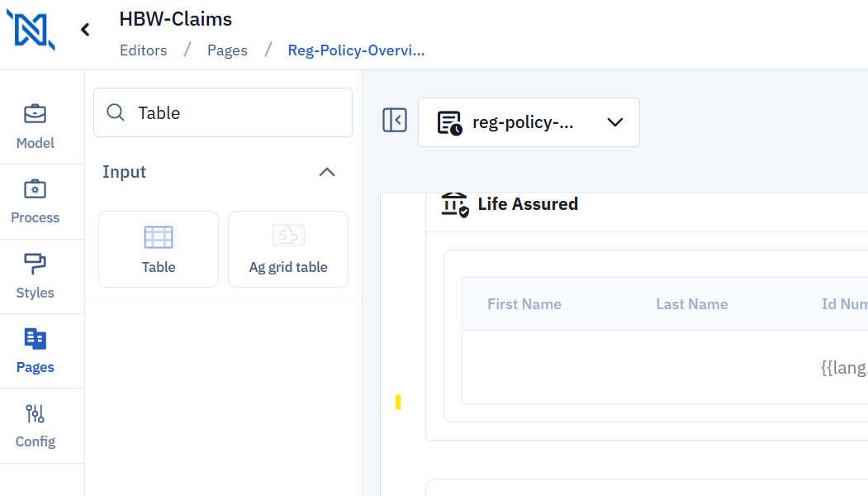Select the Ag grid table component
This screenshot has width=868, height=496.
288,249
